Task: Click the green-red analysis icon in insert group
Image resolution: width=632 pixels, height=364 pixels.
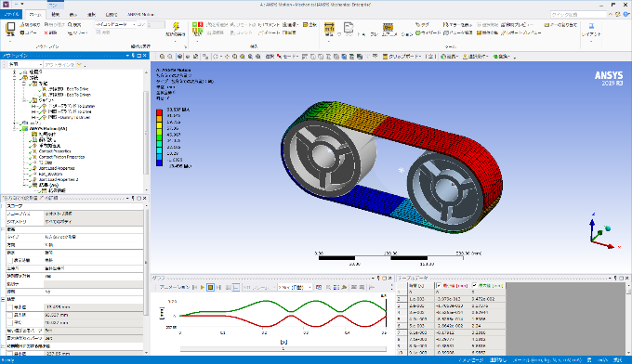Action: [x=197, y=27]
